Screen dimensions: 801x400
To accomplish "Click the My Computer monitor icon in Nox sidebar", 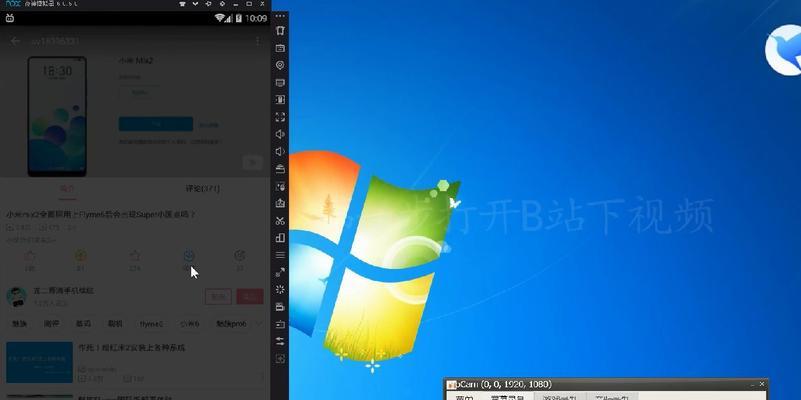I will tap(280, 83).
